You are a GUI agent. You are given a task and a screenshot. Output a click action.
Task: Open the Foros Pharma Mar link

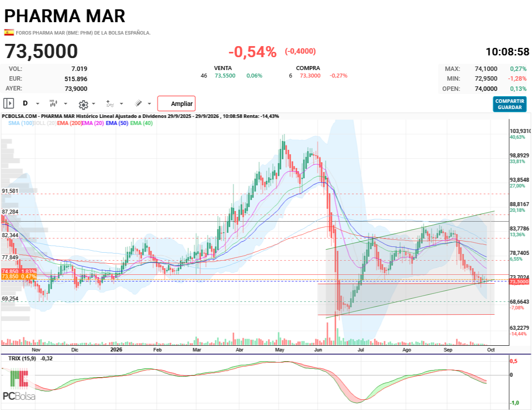pyautogui.click(x=83, y=33)
